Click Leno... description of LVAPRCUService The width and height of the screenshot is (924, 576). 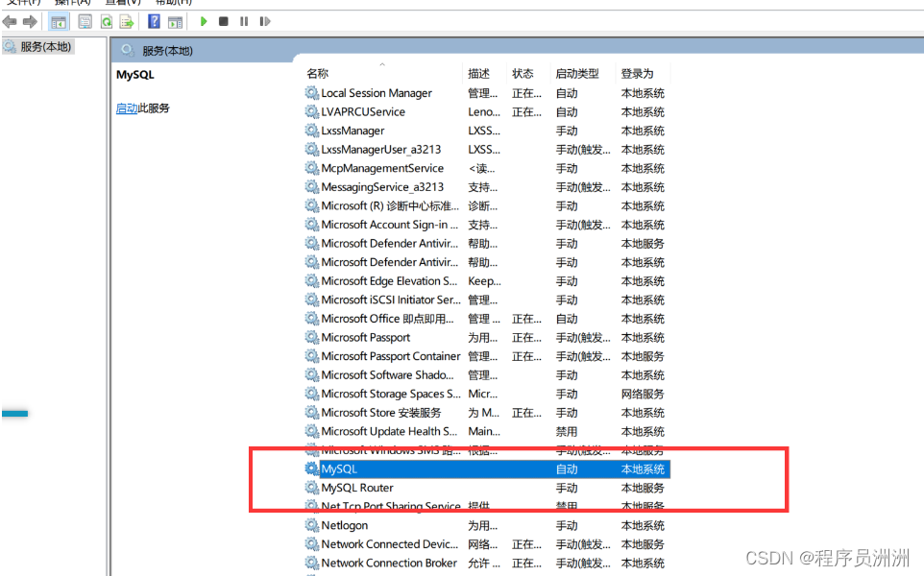pyautogui.click(x=484, y=112)
